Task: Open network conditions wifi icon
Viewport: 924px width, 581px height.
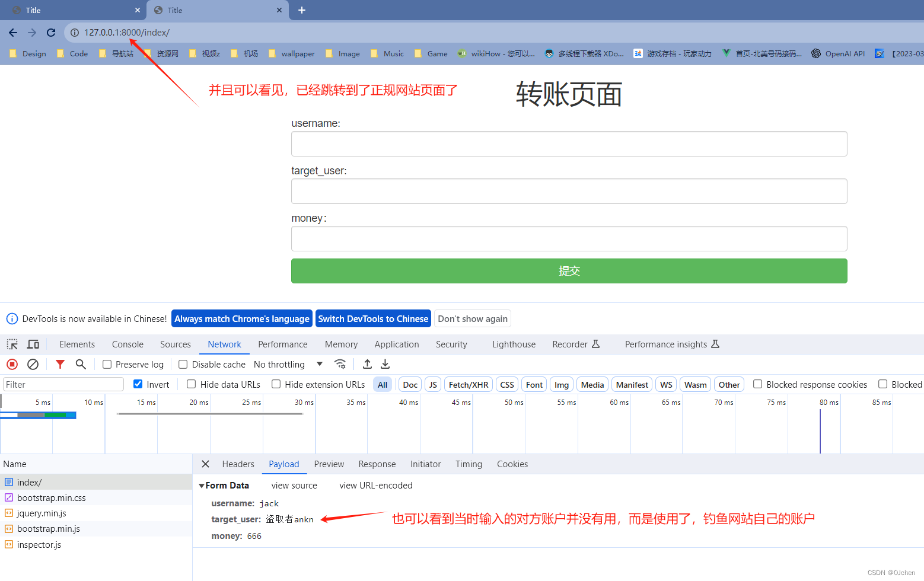Action: click(340, 365)
